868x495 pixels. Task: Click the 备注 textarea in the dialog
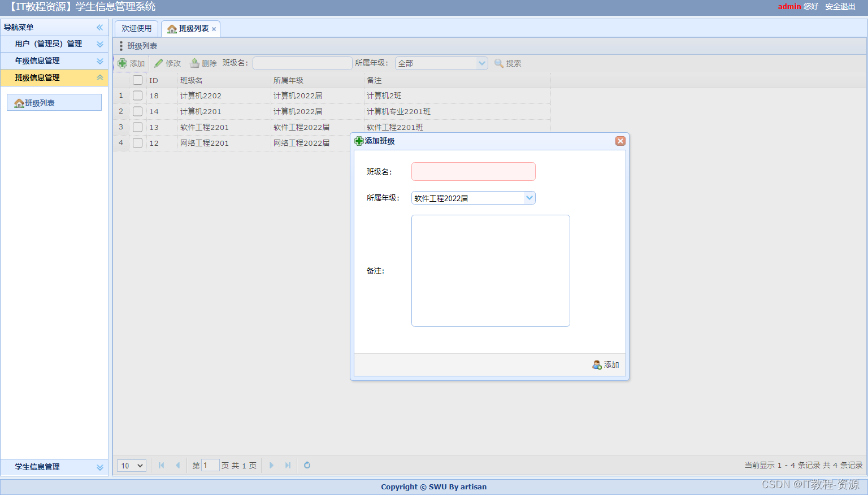[x=491, y=271]
